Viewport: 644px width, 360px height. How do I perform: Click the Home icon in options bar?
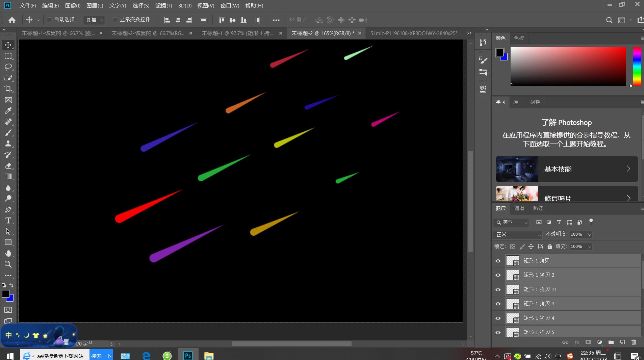tap(12, 20)
